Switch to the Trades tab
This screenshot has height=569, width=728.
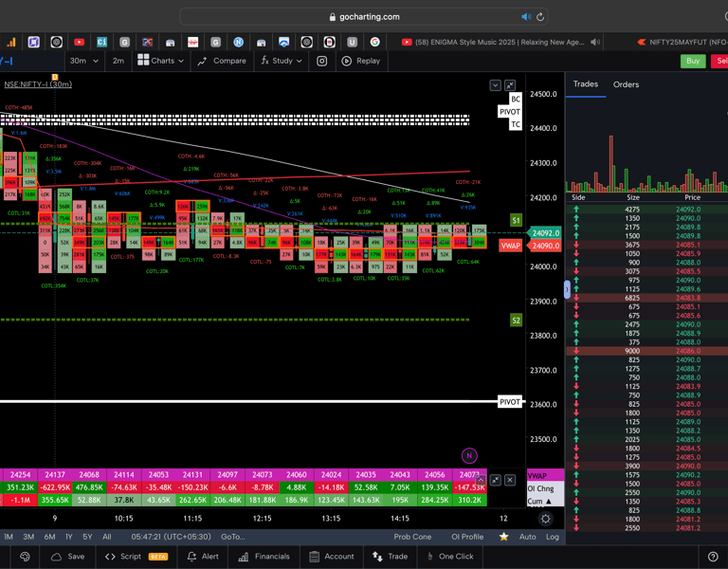coord(586,84)
